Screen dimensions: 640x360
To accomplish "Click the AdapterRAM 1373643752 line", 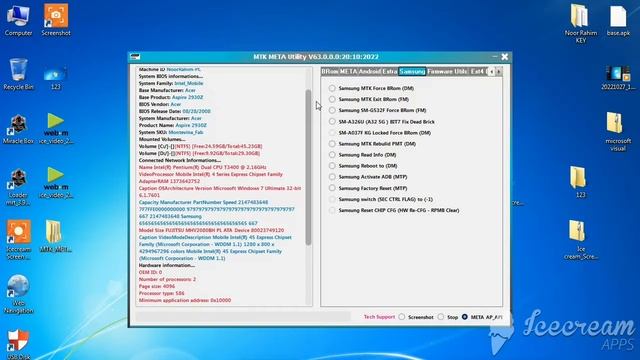I will coord(169,181).
